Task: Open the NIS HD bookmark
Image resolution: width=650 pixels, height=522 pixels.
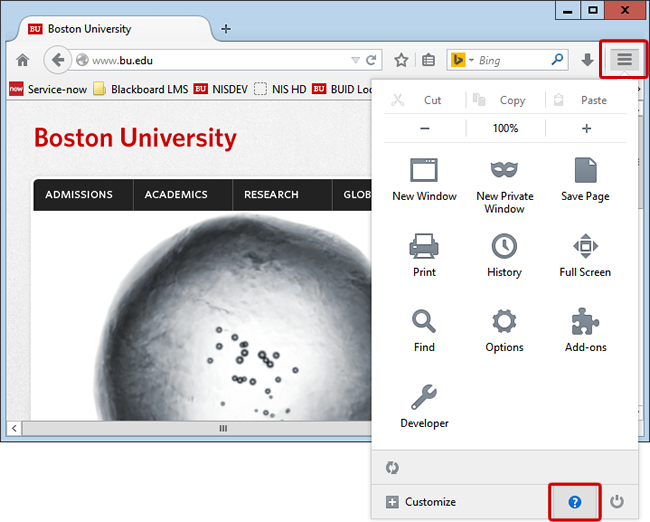Action: click(280, 89)
